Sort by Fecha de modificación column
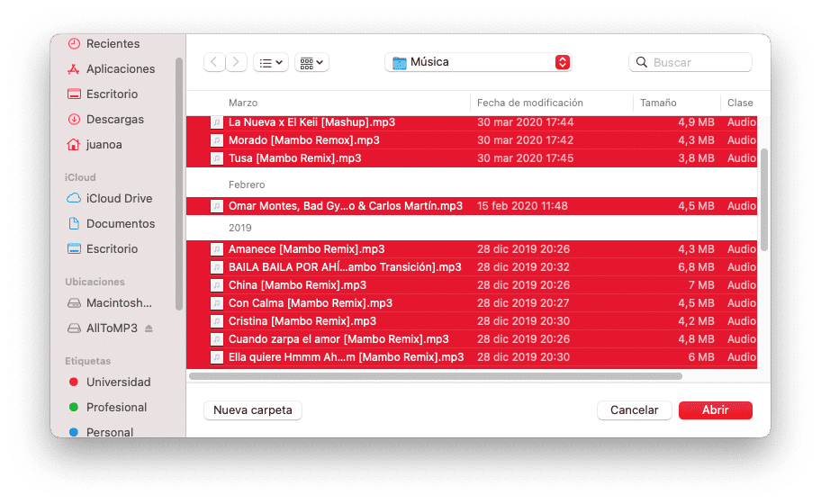The width and height of the screenshot is (821, 504). [x=530, y=103]
